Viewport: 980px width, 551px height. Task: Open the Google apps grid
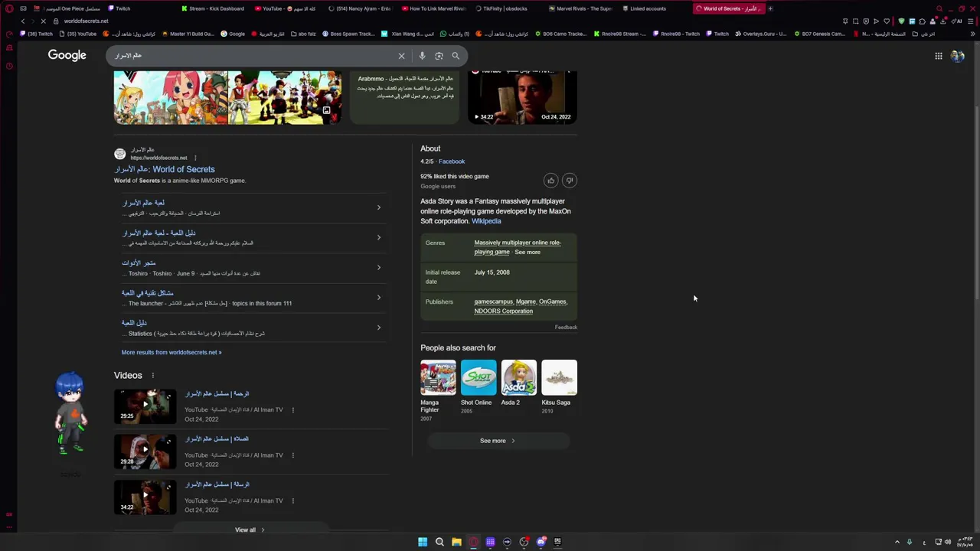(x=938, y=56)
